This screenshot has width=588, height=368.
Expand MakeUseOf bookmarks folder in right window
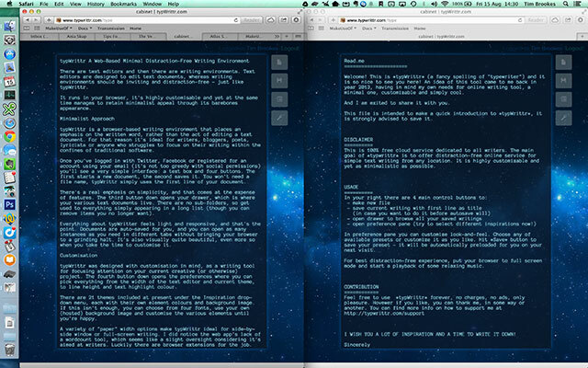point(343,29)
